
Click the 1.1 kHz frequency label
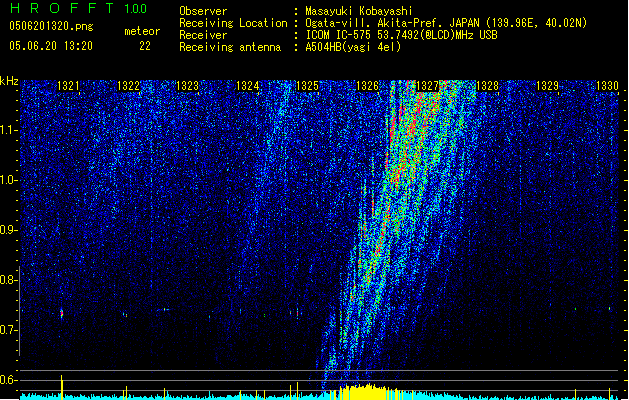(x=9, y=130)
